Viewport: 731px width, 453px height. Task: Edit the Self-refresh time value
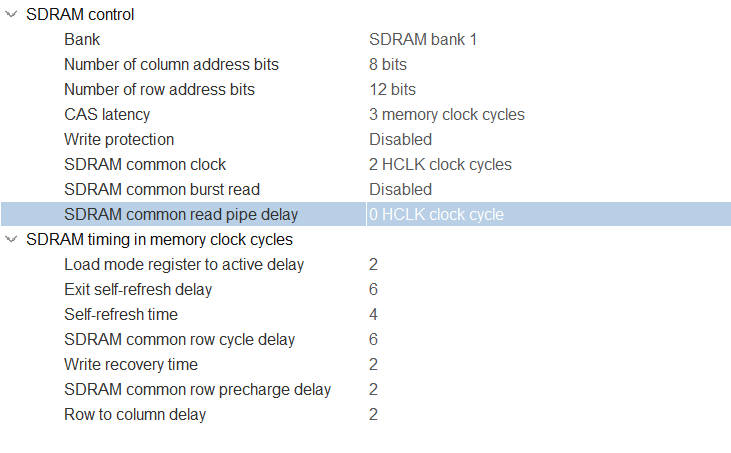373,315
